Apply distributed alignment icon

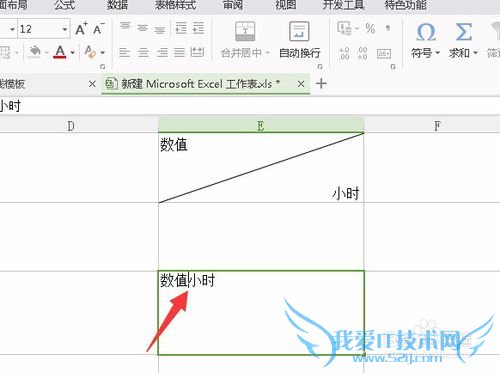pyautogui.click(x=197, y=52)
